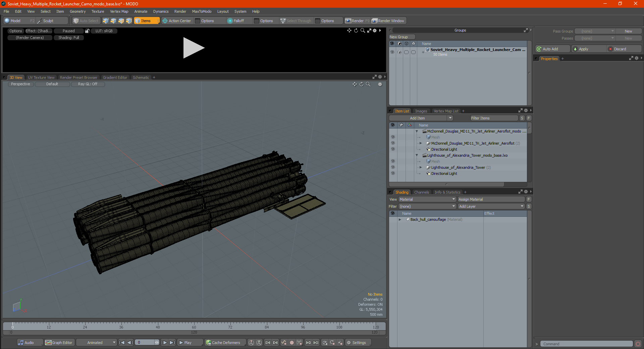Reset the preview with rotate icon
The width and height of the screenshot is (644, 349).
click(356, 31)
